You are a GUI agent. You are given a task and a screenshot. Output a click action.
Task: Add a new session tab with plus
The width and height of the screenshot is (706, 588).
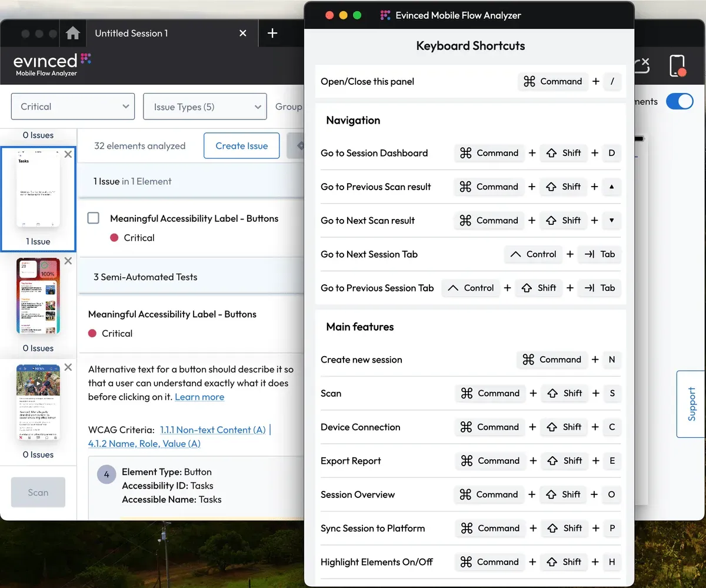point(272,34)
